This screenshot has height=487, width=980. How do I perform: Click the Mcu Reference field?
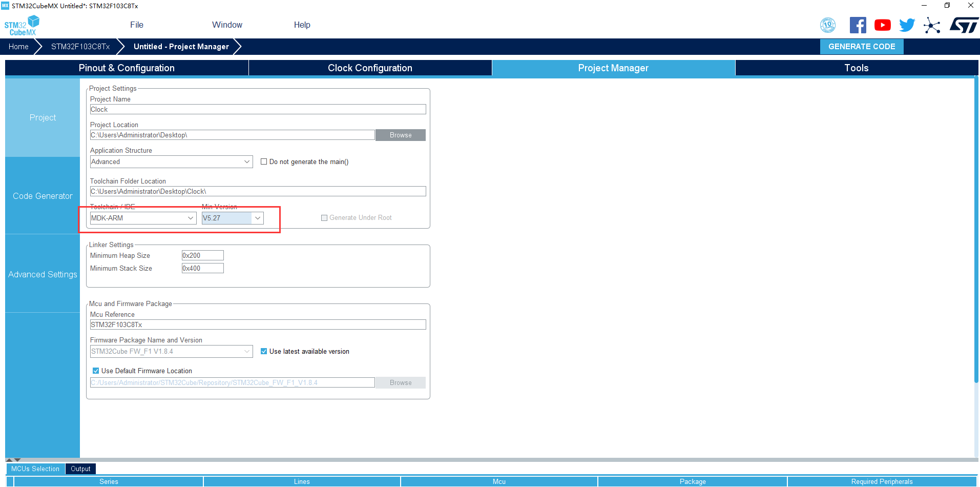pyautogui.click(x=258, y=325)
